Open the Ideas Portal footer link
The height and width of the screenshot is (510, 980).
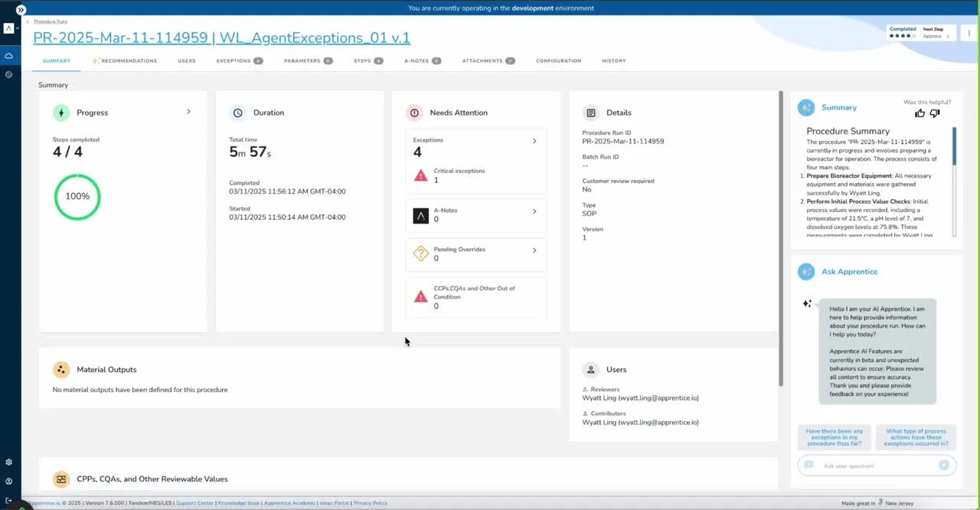[x=334, y=503]
